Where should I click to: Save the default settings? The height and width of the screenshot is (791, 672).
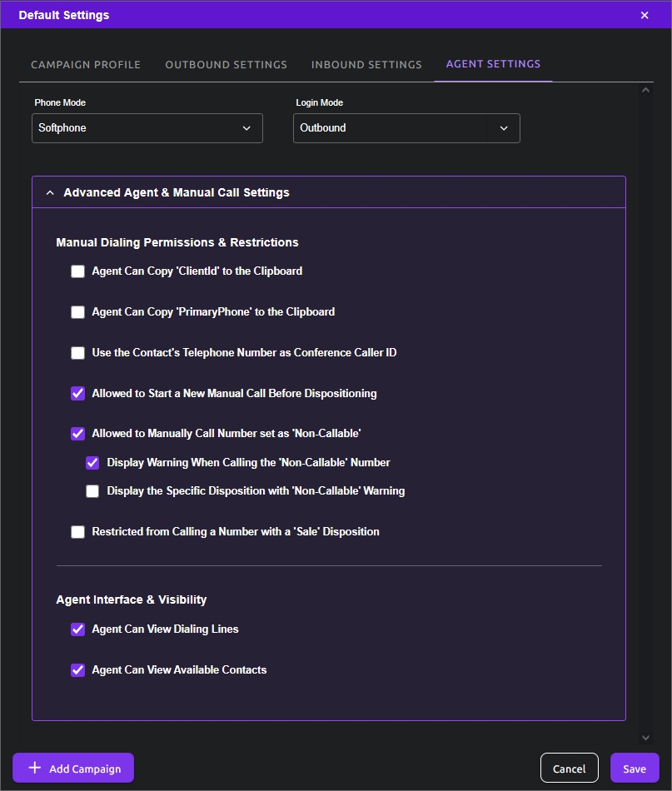coord(635,768)
